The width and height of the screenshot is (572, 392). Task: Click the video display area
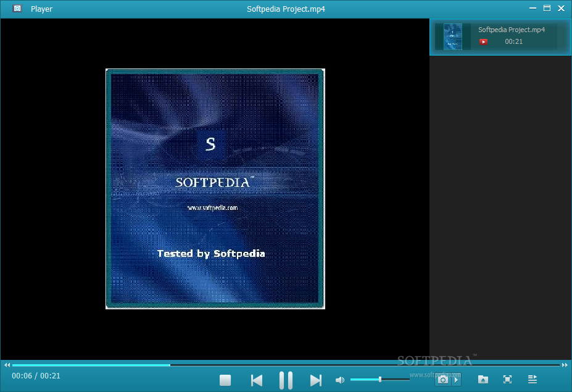pos(215,189)
